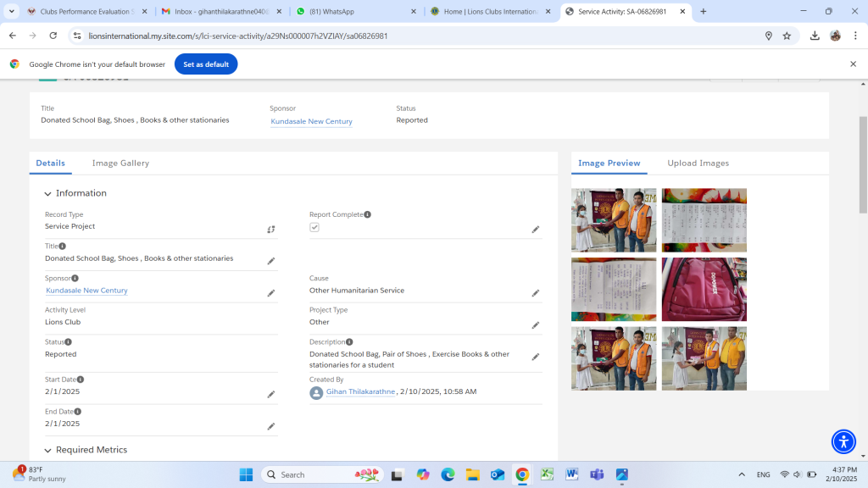Viewport: 868px width, 488px height.
Task: Open the Windows Start menu
Action: coord(246,474)
